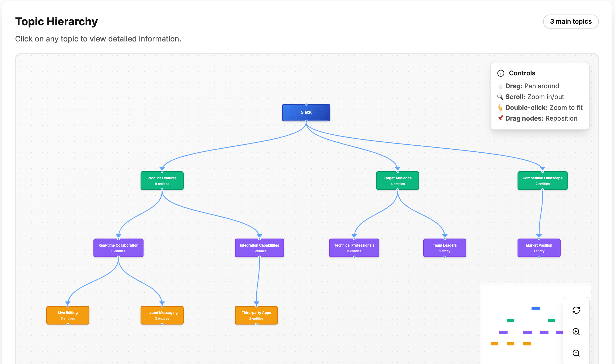
Task: Open the Real-time Collaboration subtopic
Action: [118, 248]
